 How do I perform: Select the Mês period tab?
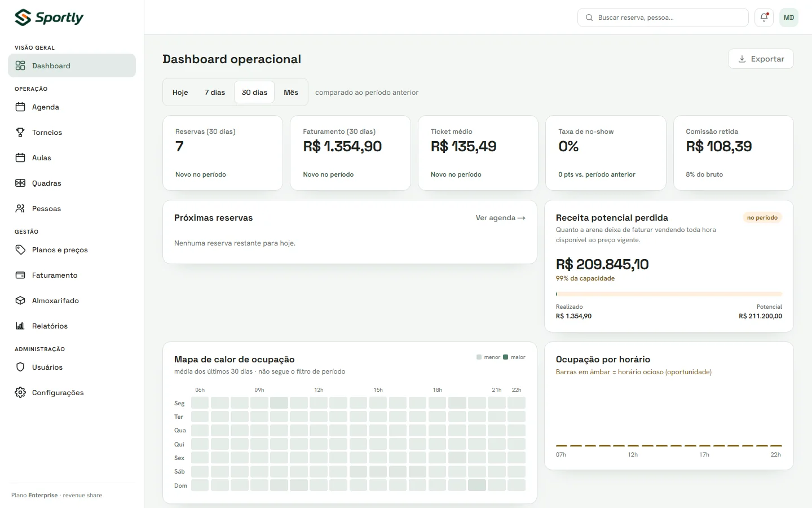291,92
